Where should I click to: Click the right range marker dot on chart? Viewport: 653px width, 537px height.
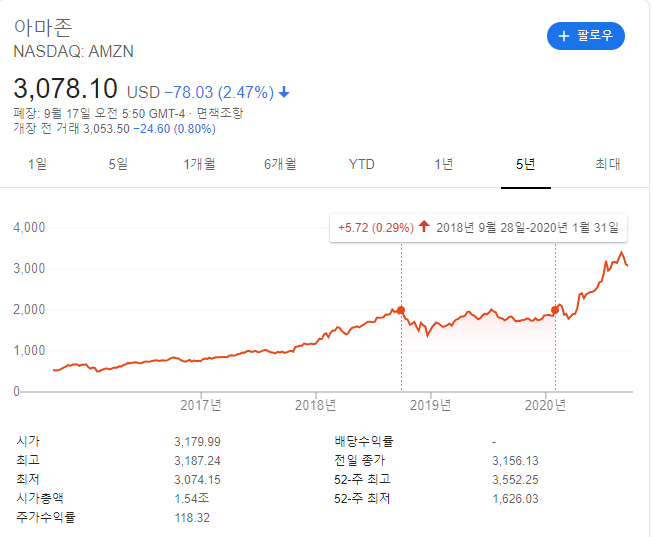pos(555,310)
